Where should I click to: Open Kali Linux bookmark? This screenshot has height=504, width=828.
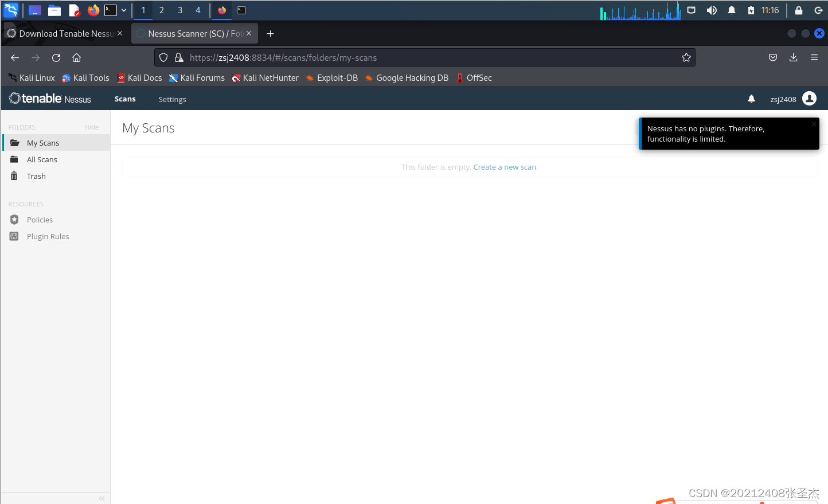[x=32, y=78]
